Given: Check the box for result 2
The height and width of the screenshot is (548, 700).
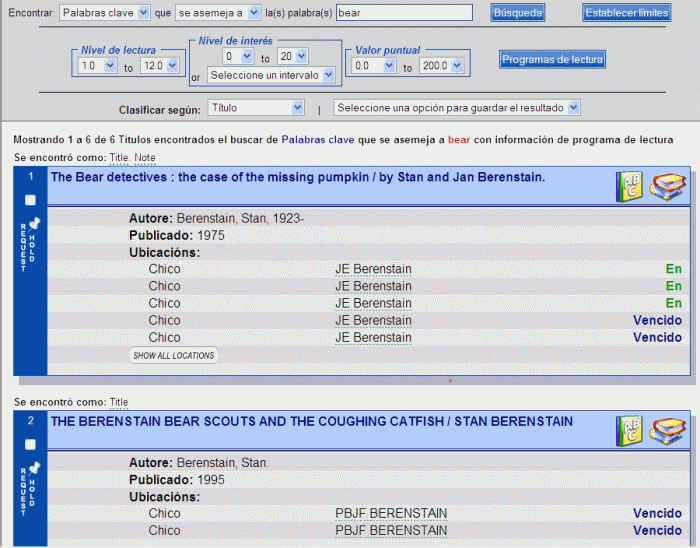Looking at the screenshot, I should pyautogui.click(x=30, y=444).
